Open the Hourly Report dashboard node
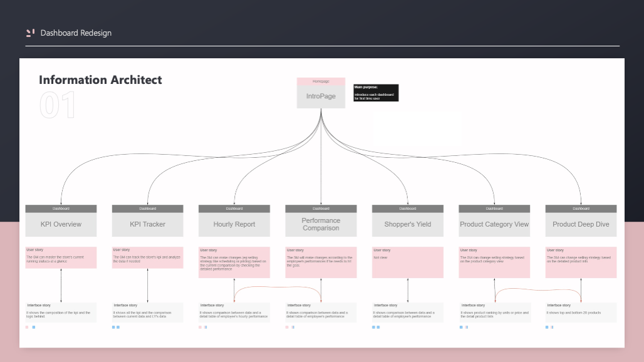The width and height of the screenshot is (644, 362). [234, 224]
